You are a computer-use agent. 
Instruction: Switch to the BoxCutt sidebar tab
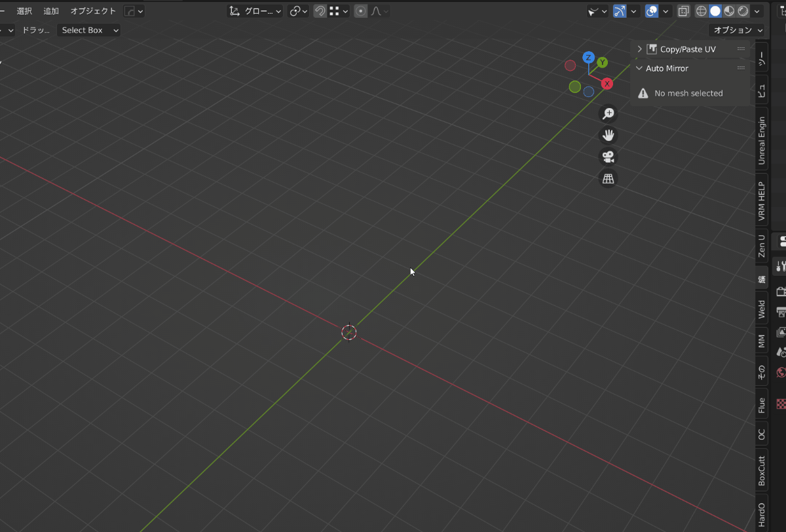tap(761, 470)
